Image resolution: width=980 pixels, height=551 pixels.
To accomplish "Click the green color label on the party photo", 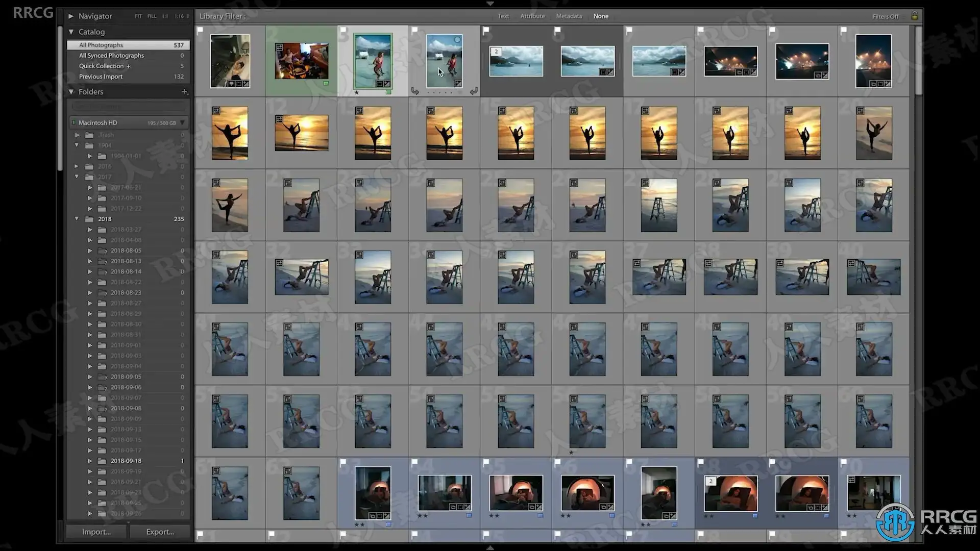I will click(x=326, y=83).
